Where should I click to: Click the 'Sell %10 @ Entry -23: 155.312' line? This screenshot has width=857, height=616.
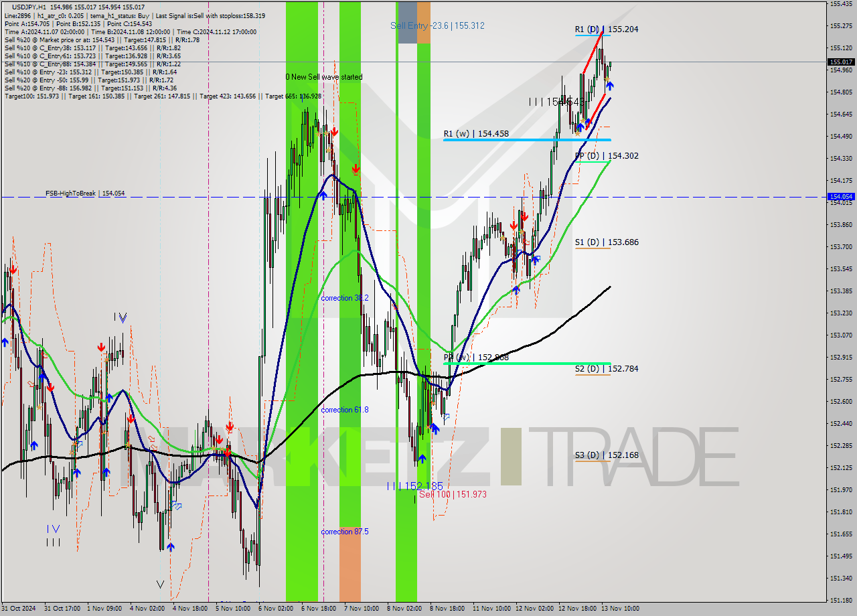90,72
